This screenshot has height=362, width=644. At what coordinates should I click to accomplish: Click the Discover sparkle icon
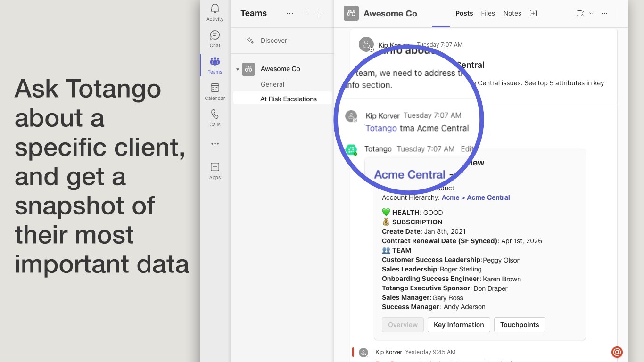[250, 41]
